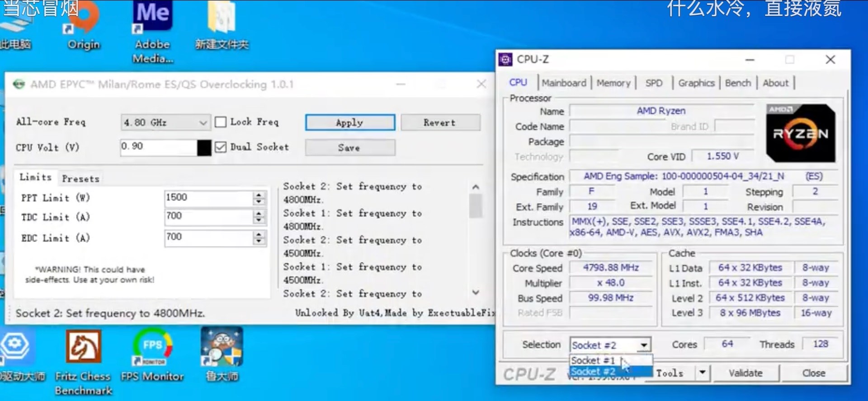Click the Ryzen logo in CPU-Z
Viewport: 868px width, 401px height.
pyautogui.click(x=800, y=133)
